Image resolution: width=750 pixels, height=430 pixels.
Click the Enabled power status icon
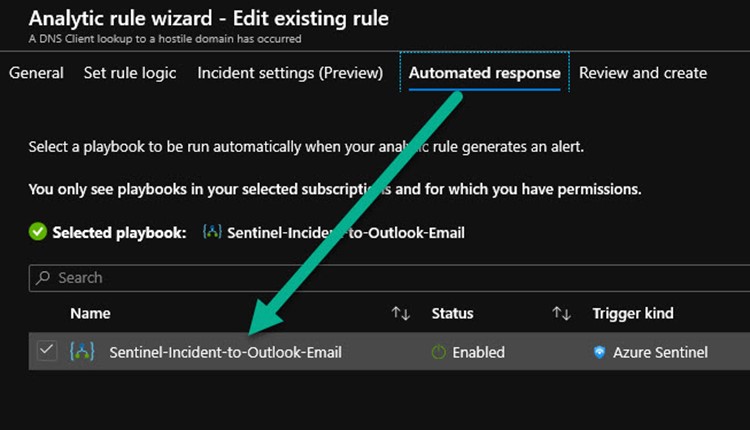438,352
